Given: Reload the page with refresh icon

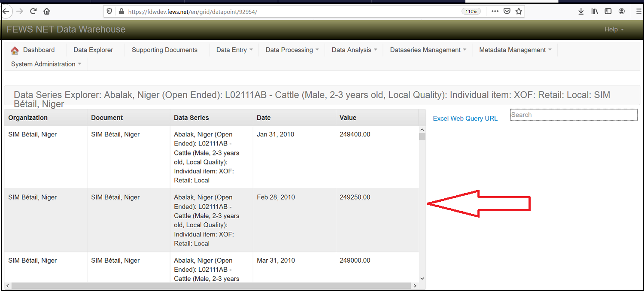Looking at the screenshot, I should pos(33,12).
